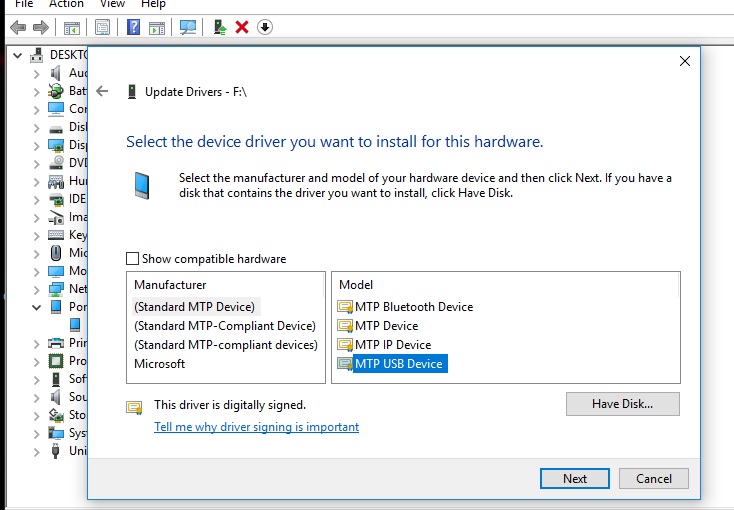
Task: Open the Action menu
Action: coord(67,4)
